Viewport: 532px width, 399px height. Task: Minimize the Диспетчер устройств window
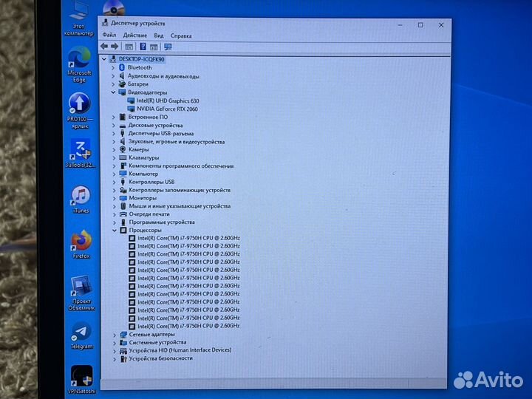[400, 25]
